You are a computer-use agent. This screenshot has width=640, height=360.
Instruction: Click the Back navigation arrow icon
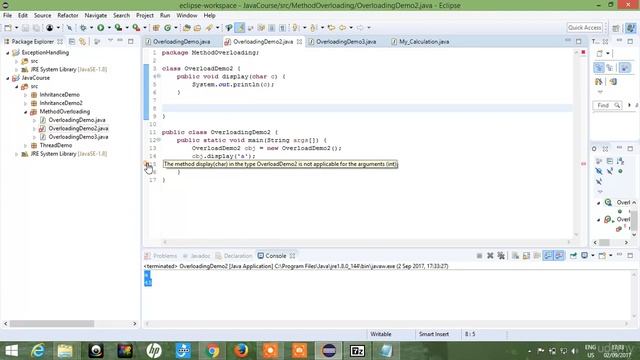pos(342,28)
